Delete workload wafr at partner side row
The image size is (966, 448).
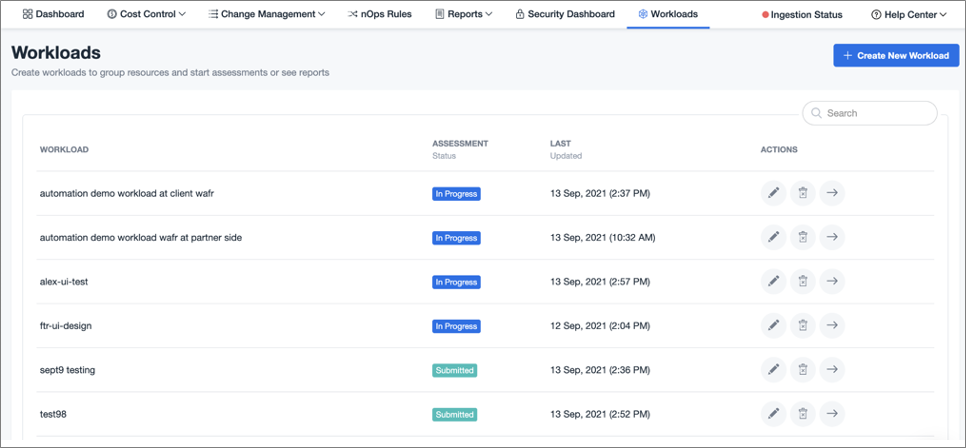pyautogui.click(x=803, y=237)
